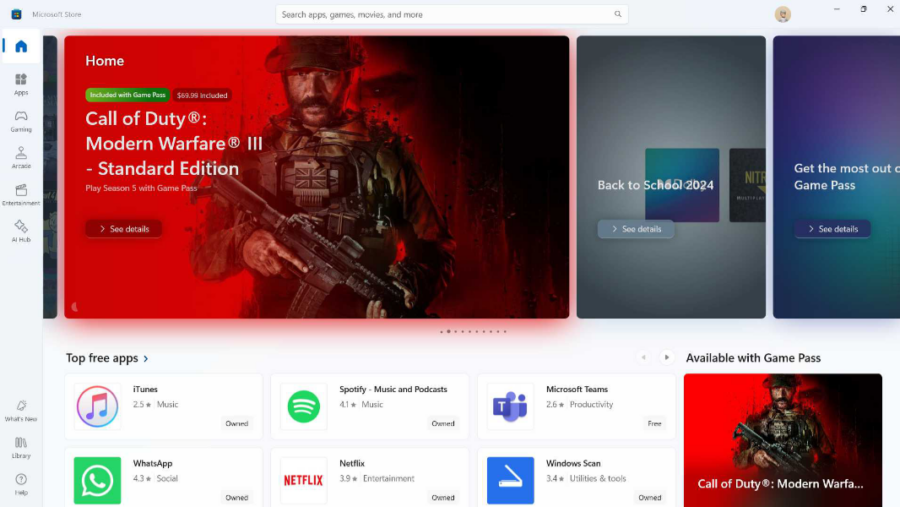
Task: Open the Back to School 2024 card
Action: click(671, 177)
